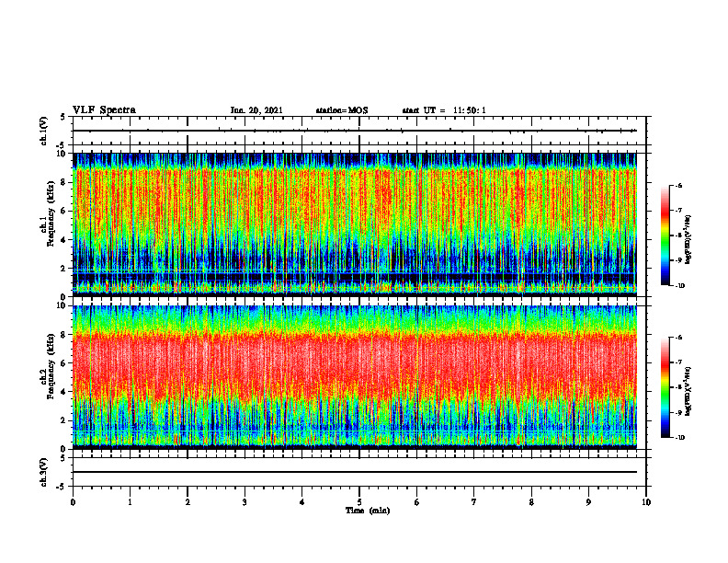Click the '-6' tick on ch.1 color bar
This screenshot has width=728, height=563.
(x=678, y=185)
